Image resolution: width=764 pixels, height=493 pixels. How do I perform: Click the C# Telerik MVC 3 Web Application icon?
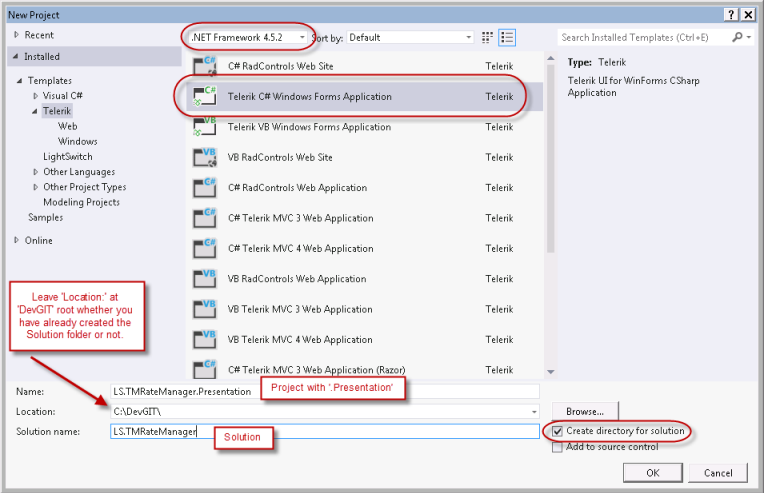(x=205, y=218)
